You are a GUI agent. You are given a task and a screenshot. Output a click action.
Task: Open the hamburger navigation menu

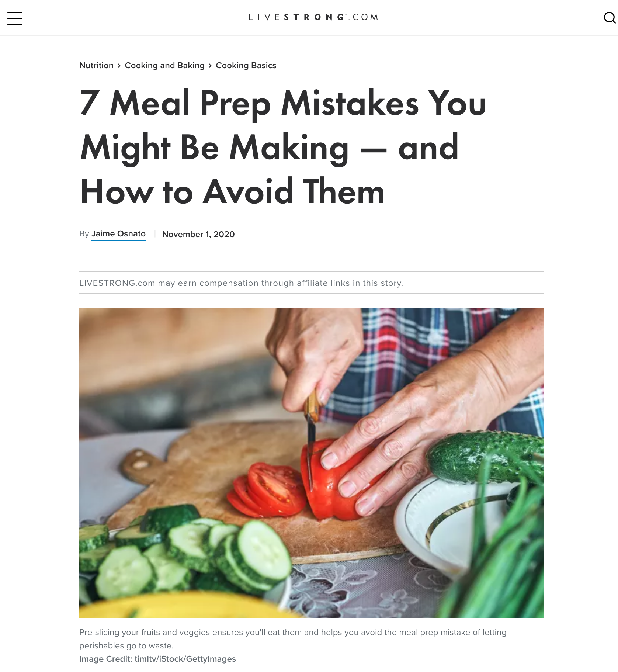pyautogui.click(x=15, y=18)
